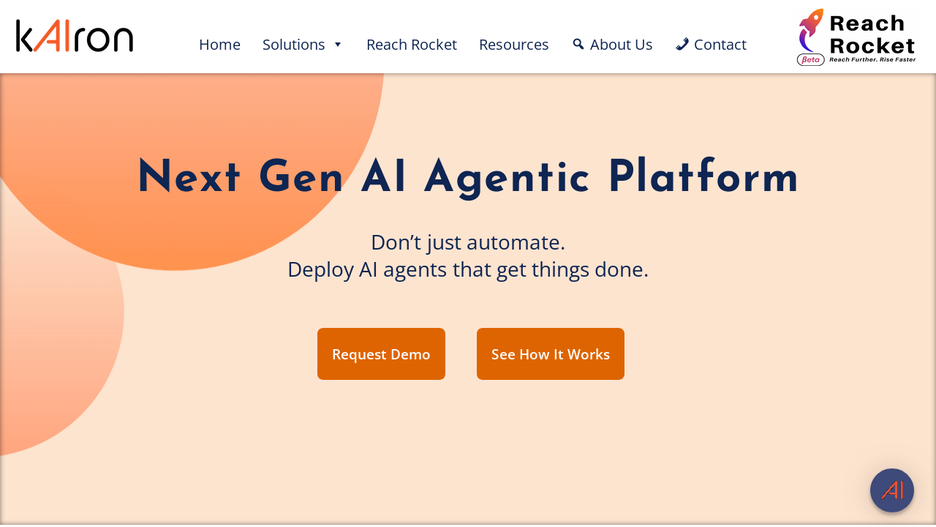
Task: Click the 'Reach Further. Rise Faster' tagline
Action: pos(872,60)
